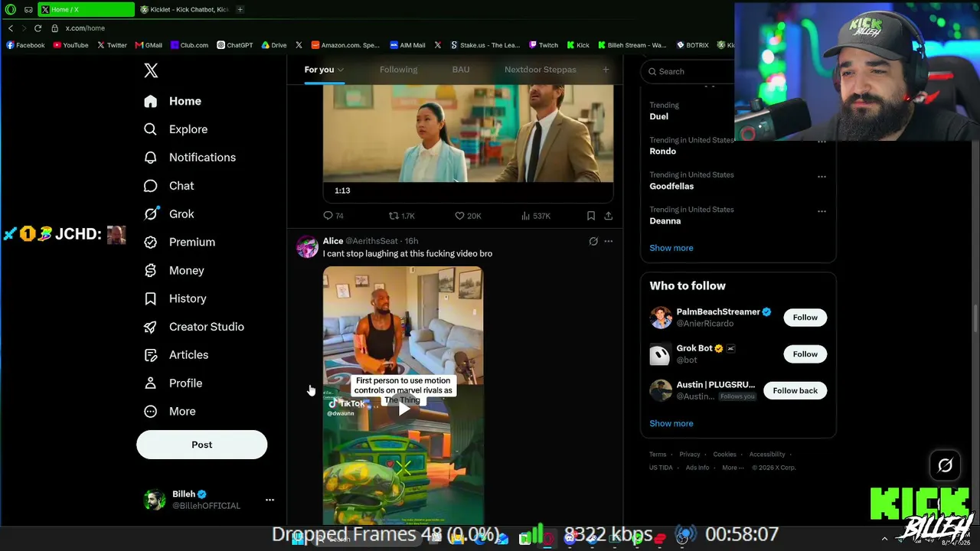Open the Premium page
This screenshot has width=980, height=551.
point(180,242)
